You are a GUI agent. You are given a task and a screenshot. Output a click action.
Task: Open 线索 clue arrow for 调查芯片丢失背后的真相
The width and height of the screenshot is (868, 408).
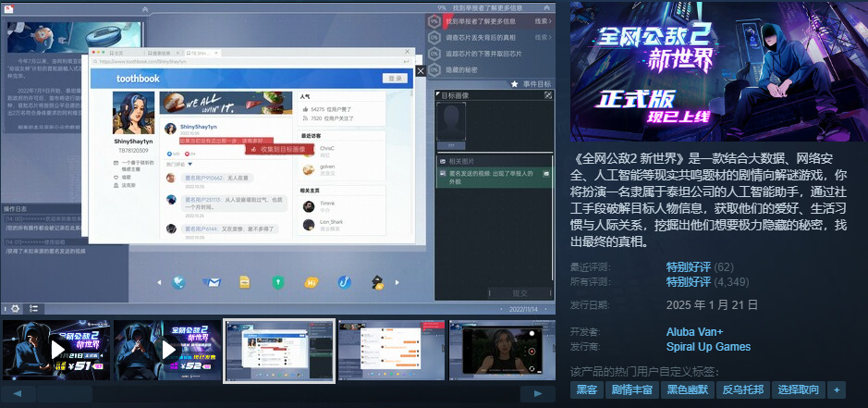click(x=543, y=37)
